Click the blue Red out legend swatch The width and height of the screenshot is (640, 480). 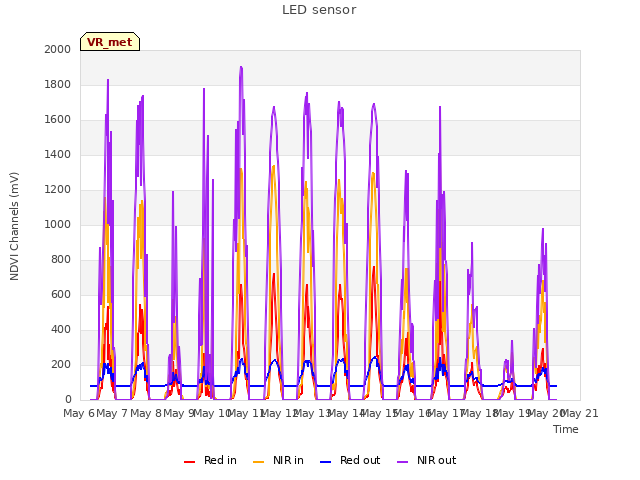325,462
